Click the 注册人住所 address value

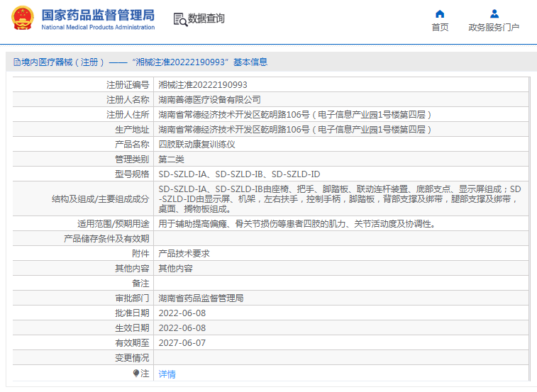pos(295,115)
